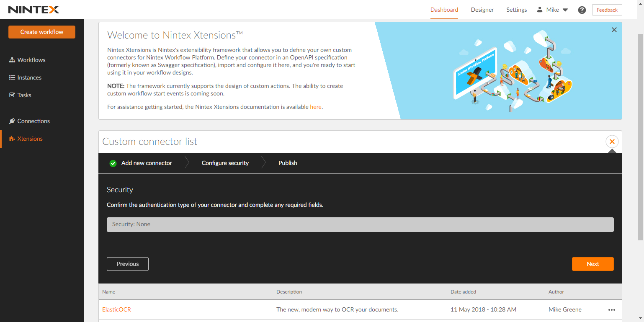This screenshot has height=322, width=644.
Task: Open the ElasticOCR connector link
Action: coord(116,309)
